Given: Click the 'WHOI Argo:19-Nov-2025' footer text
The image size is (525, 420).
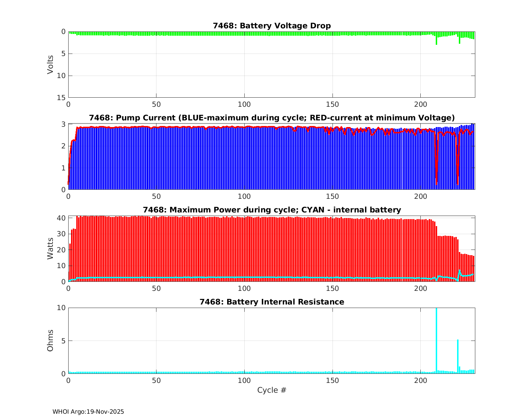Looking at the screenshot, I should [88, 412].
